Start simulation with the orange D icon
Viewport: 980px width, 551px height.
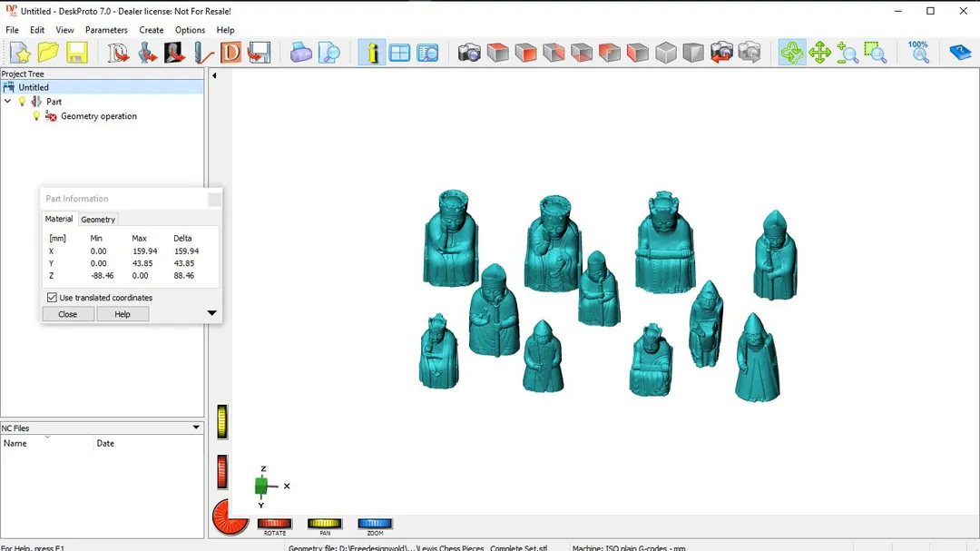click(x=230, y=54)
